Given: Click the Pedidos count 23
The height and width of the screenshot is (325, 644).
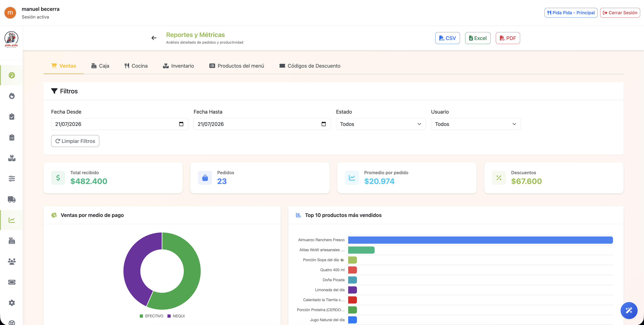Looking at the screenshot, I should [x=222, y=181].
